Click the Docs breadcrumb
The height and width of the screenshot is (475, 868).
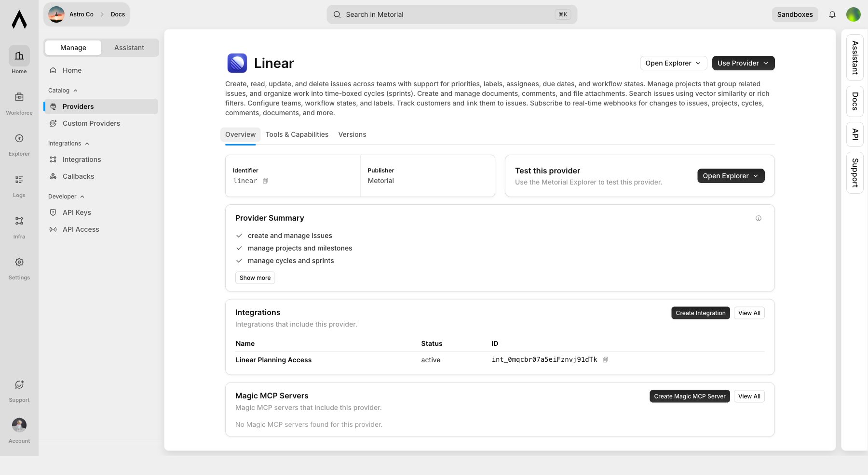118,14
